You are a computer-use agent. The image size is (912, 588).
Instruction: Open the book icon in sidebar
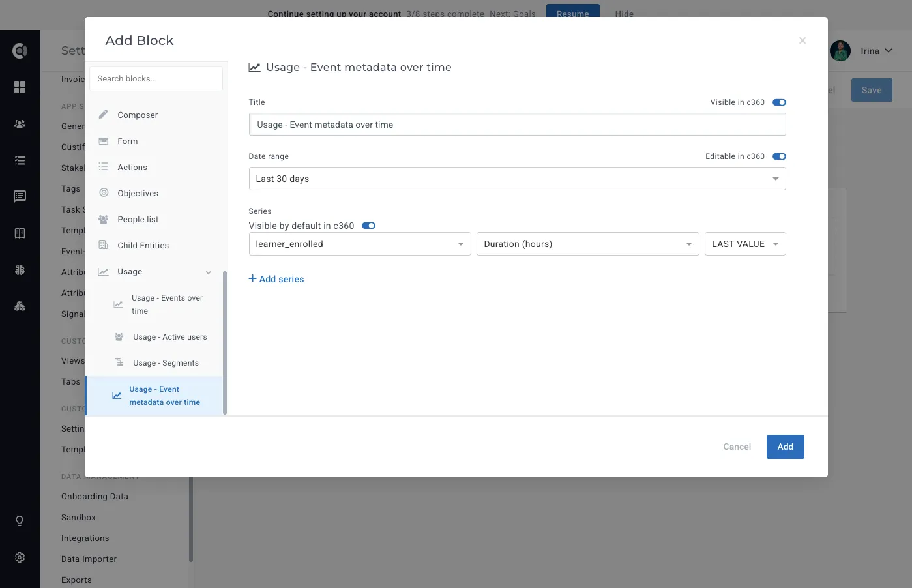[x=20, y=233]
